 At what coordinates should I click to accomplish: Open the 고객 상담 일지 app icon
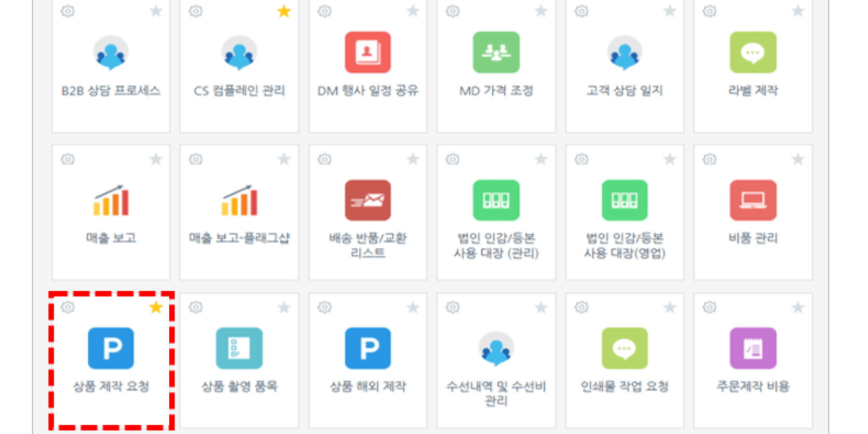(624, 53)
